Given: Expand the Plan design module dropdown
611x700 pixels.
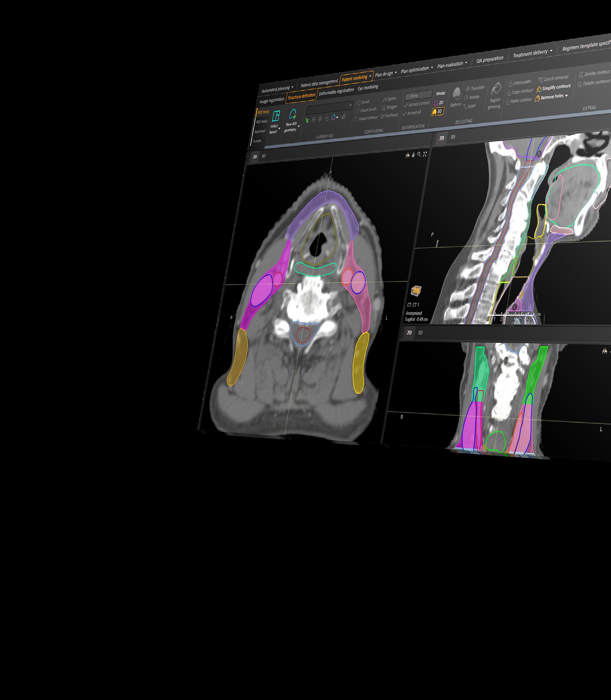Looking at the screenshot, I should click(396, 73).
